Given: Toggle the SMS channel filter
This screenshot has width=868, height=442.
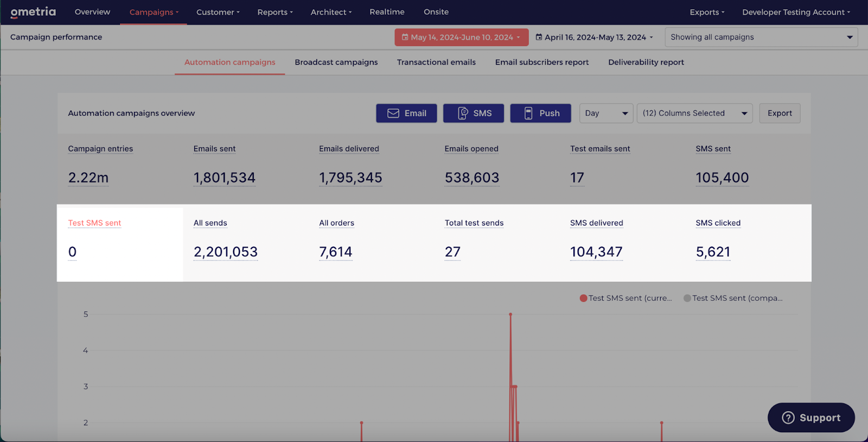Looking at the screenshot, I should [474, 113].
